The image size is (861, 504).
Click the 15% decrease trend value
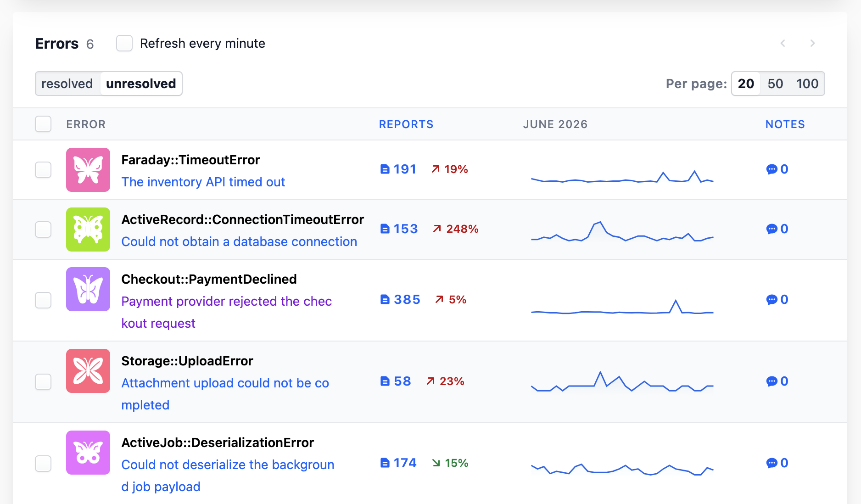point(450,463)
